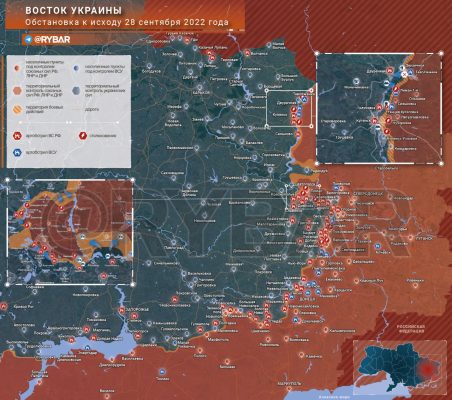Pick the grey hexagon Ukrainian control swatch
The height and width of the screenshot is (400, 452).
(x=77, y=90)
